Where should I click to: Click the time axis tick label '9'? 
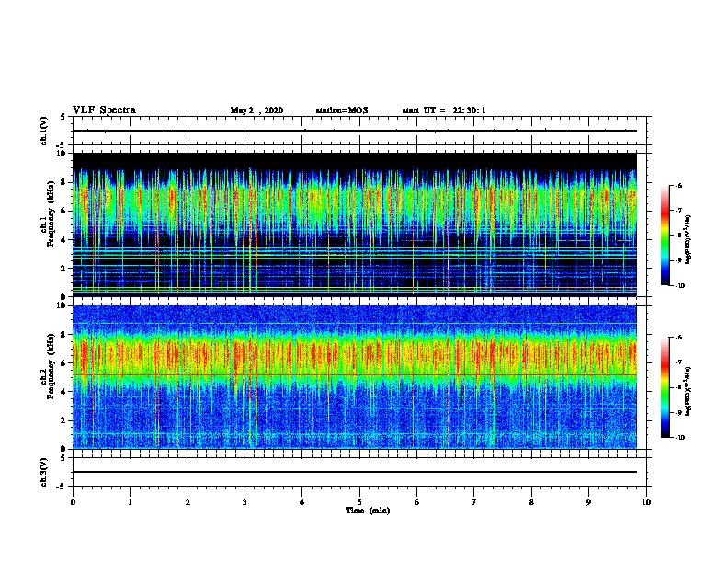point(588,502)
